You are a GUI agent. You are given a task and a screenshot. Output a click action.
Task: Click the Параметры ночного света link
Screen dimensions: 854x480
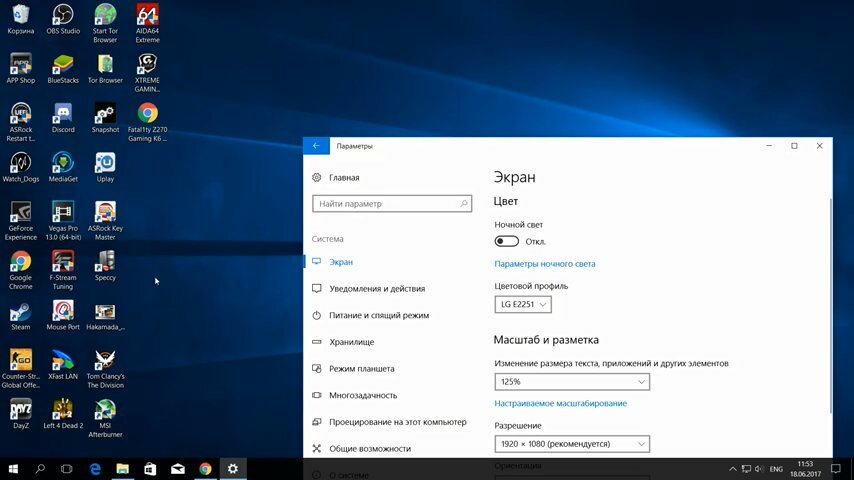click(x=545, y=264)
